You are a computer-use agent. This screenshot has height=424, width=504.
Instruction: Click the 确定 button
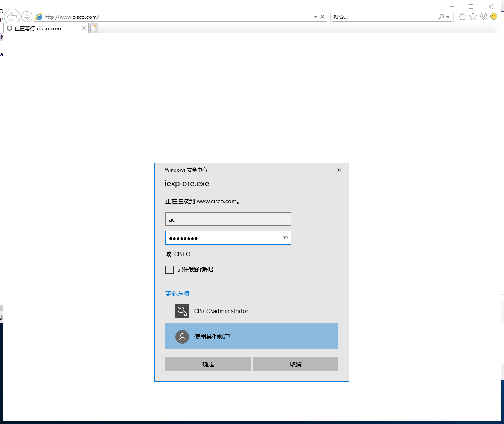[208, 364]
